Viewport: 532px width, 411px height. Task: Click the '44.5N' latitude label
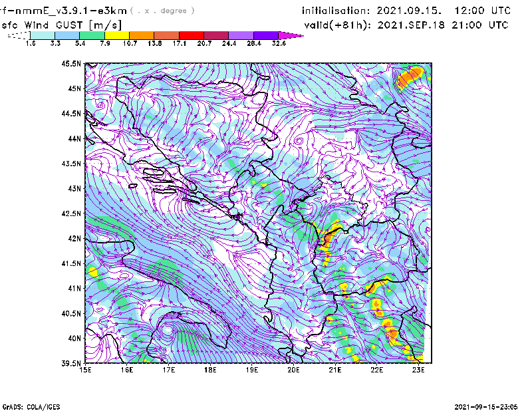pyautogui.click(x=71, y=113)
